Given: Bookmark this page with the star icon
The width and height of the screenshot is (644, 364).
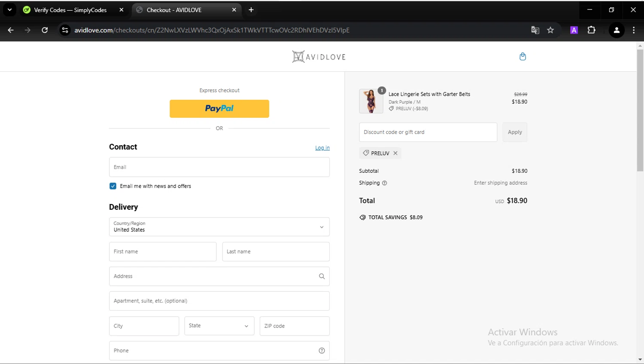Looking at the screenshot, I should coord(550,30).
